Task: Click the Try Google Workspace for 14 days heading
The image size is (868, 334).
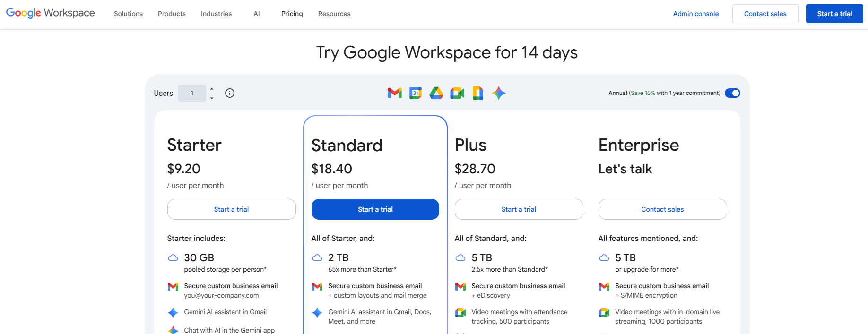Action: pyautogui.click(x=447, y=52)
